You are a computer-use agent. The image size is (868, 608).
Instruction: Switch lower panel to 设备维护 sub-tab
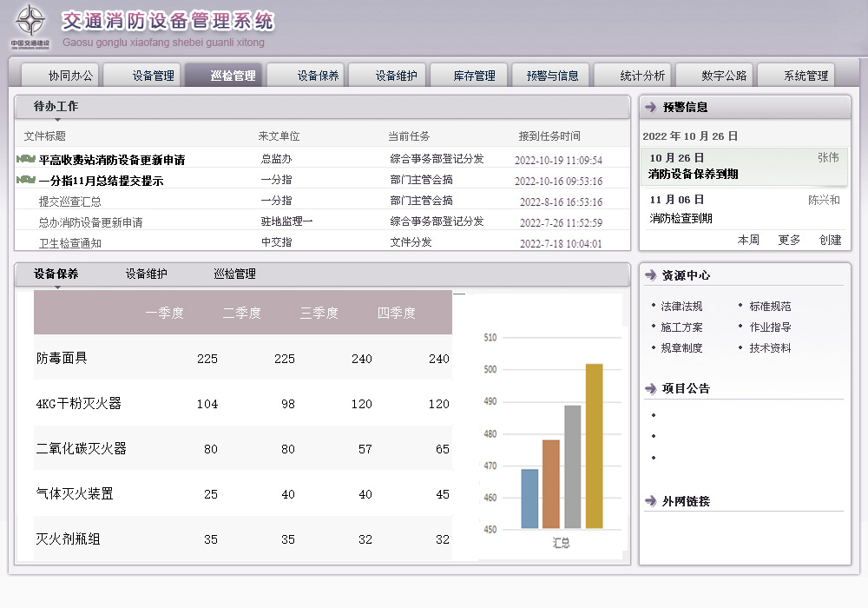point(146,274)
